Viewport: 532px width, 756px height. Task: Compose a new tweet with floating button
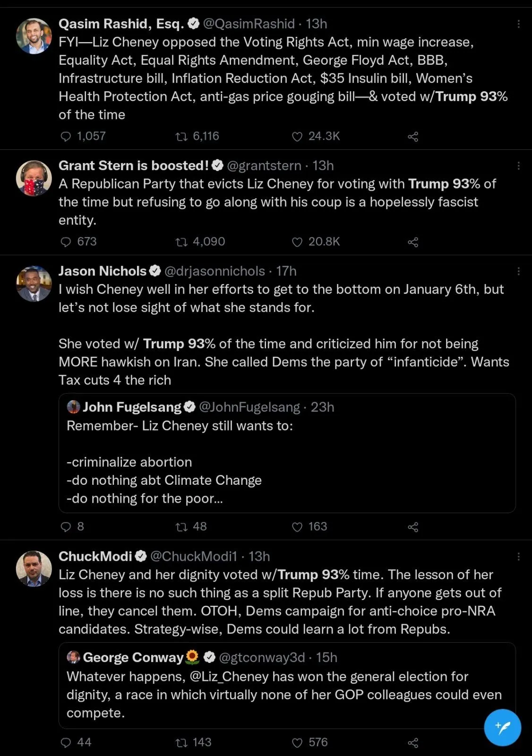pyautogui.click(x=502, y=727)
